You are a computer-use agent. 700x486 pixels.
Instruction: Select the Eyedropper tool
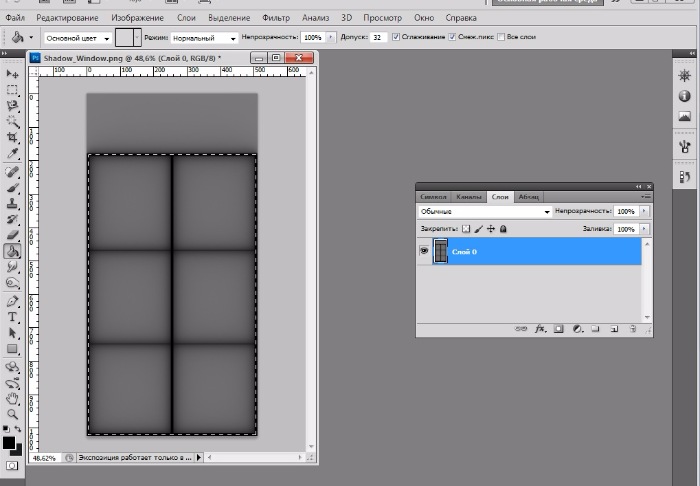(13, 154)
